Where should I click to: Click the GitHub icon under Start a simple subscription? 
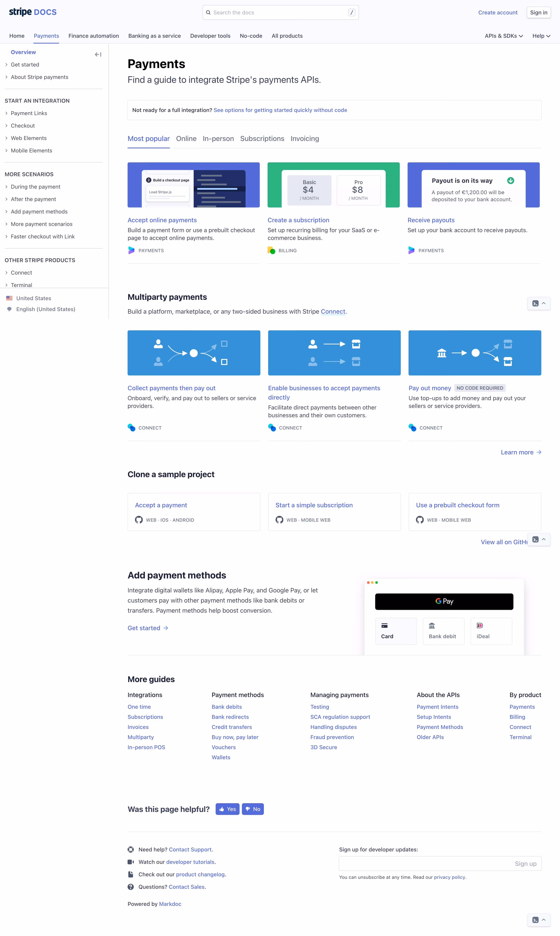tap(279, 520)
